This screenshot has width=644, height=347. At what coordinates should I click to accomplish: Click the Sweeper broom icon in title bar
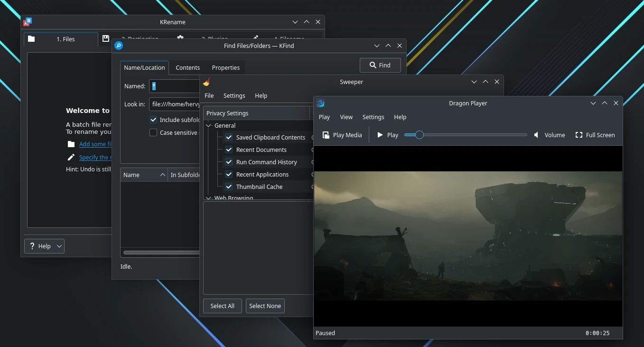click(x=206, y=82)
